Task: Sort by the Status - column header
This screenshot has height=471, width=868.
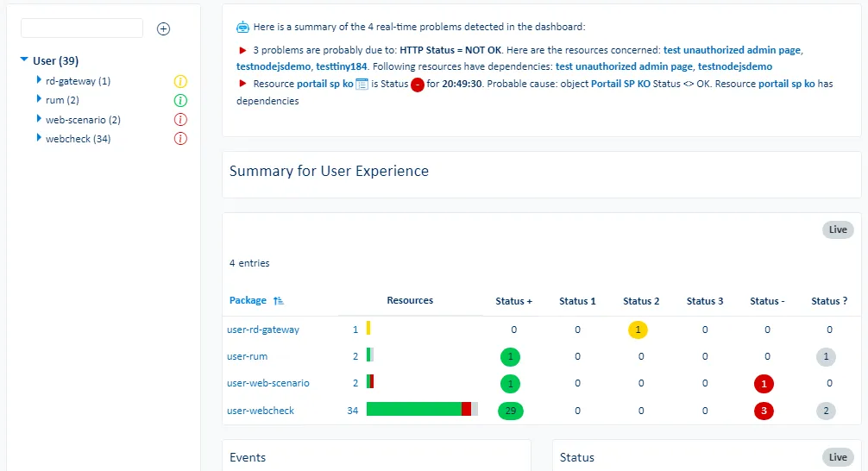Action: click(x=766, y=301)
